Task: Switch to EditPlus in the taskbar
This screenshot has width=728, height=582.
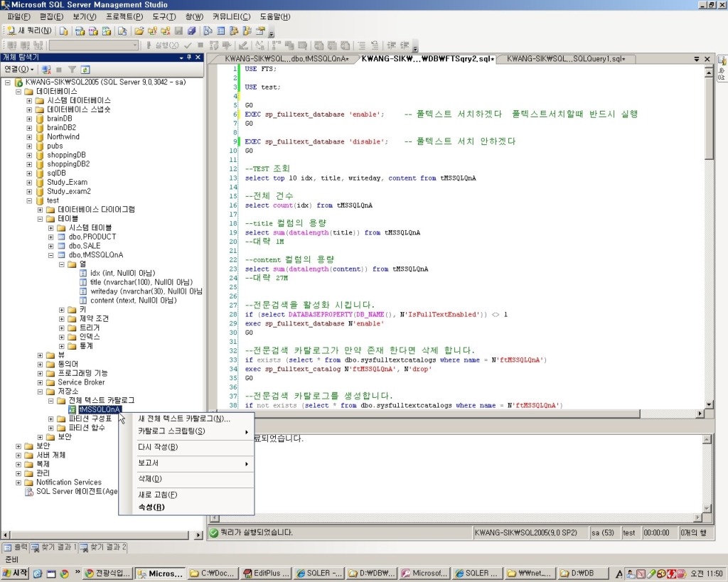Action: (x=266, y=573)
